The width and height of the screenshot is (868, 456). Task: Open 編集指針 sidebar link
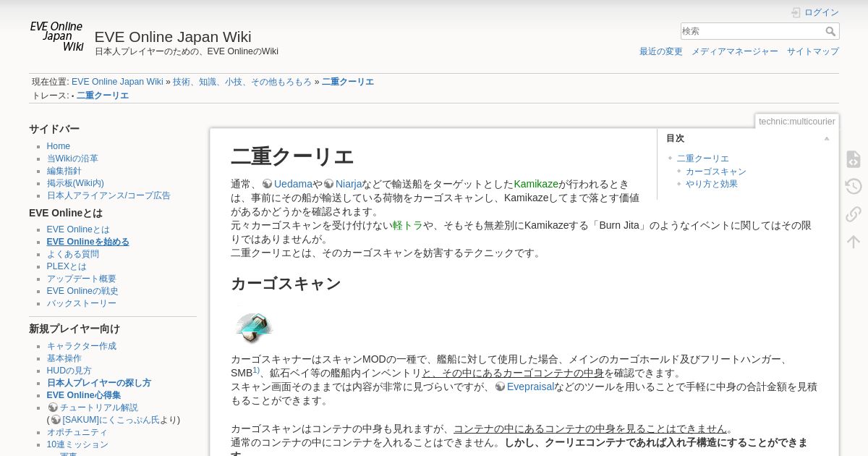click(64, 171)
